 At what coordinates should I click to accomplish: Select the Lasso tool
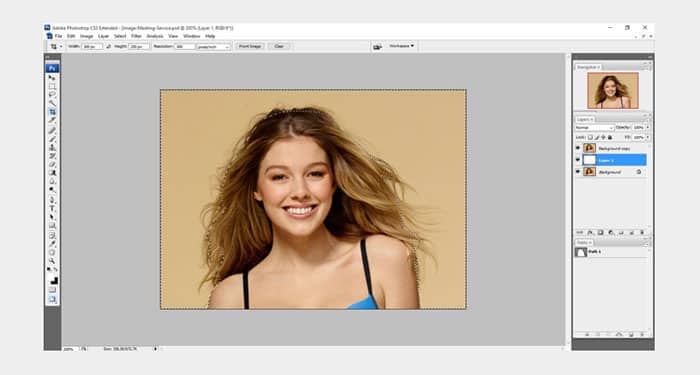pos(52,95)
